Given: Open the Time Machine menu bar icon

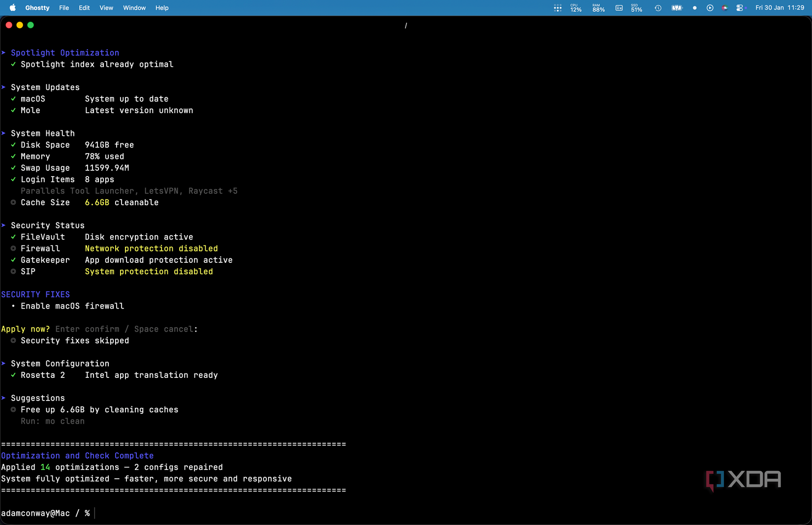Looking at the screenshot, I should 658,8.
